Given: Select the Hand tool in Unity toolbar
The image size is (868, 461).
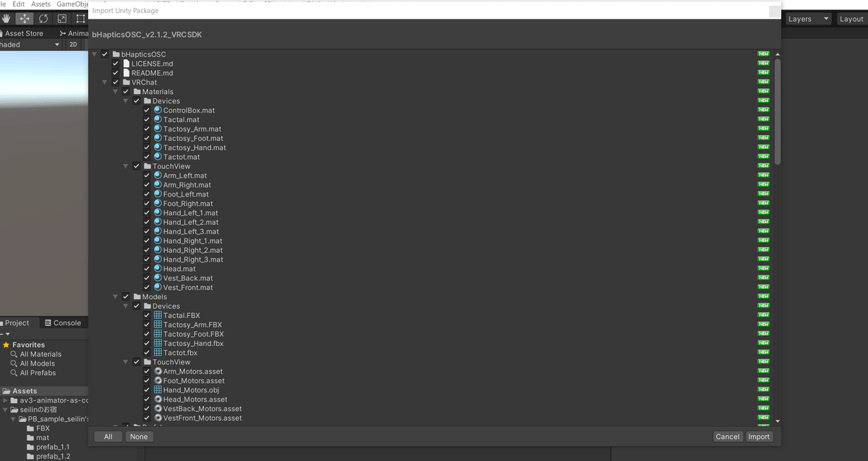Looking at the screenshot, I should 6,19.
